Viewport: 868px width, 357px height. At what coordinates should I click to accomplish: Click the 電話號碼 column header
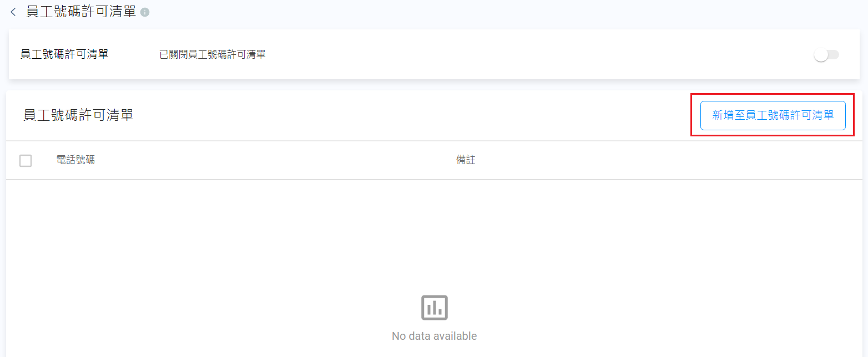click(75, 160)
